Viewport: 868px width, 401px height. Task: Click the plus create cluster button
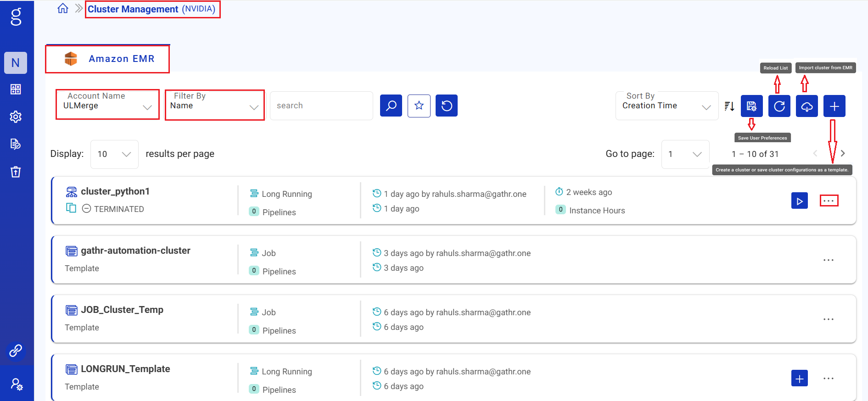coord(834,106)
